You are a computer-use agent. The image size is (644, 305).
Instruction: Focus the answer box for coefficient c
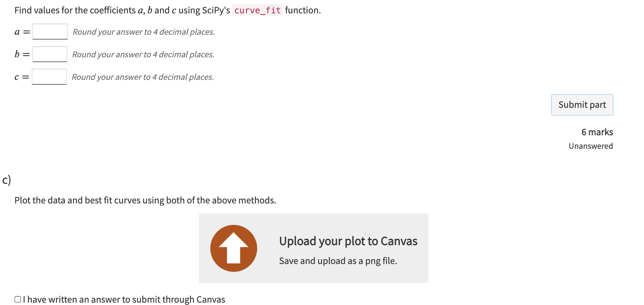[49, 77]
